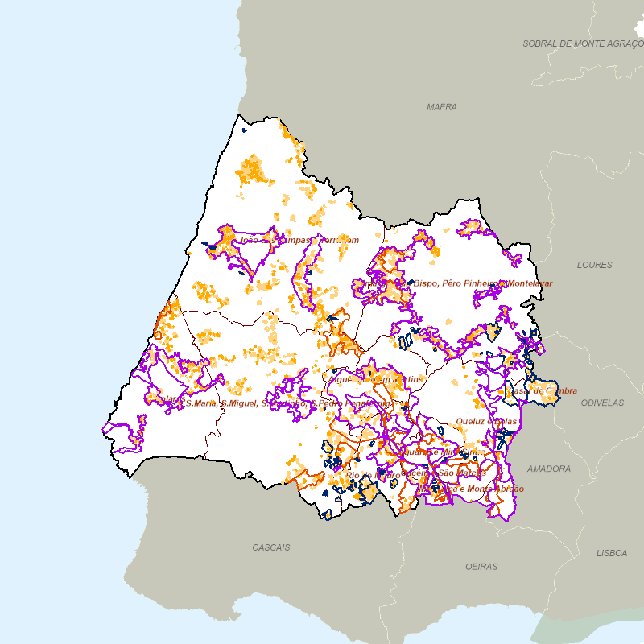Viewport: 644px width, 644px height.
Task: Click the Rio de Mouro parish label
Action: [372, 475]
